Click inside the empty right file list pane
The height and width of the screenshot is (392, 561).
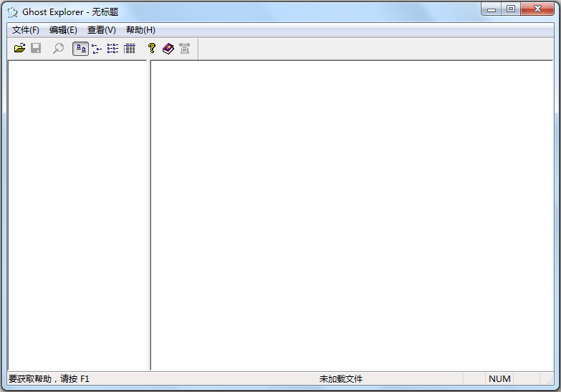coord(351,215)
